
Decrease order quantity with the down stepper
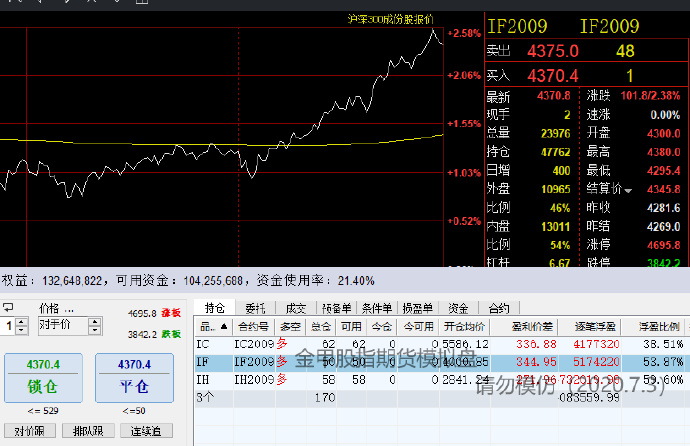(23, 329)
